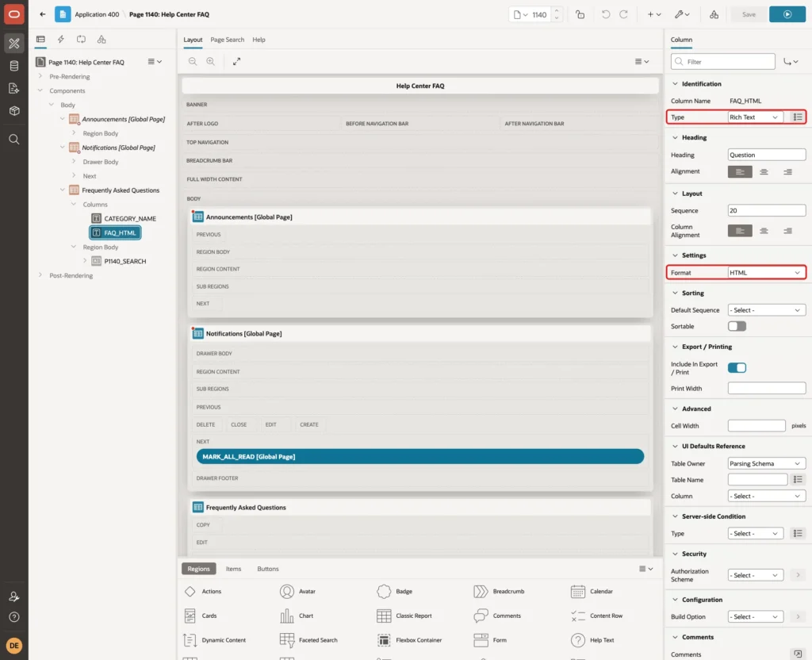Zoom out the layout view
Viewport: 812px width, 660px height.
point(193,61)
